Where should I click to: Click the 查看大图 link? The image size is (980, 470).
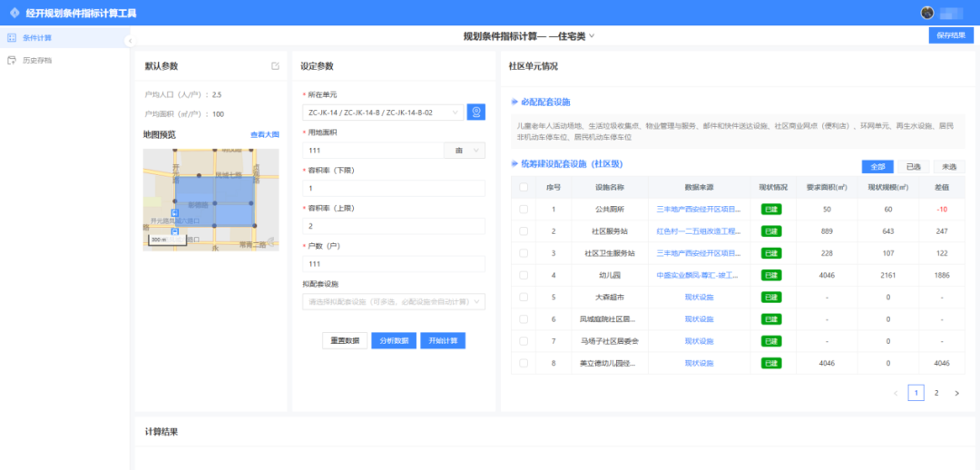tap(265, 134)
